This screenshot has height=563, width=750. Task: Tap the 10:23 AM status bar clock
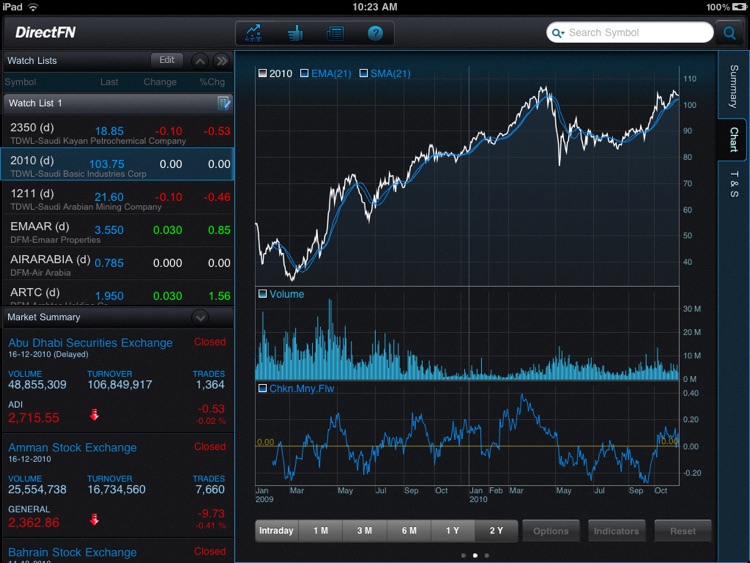(375, 7)
